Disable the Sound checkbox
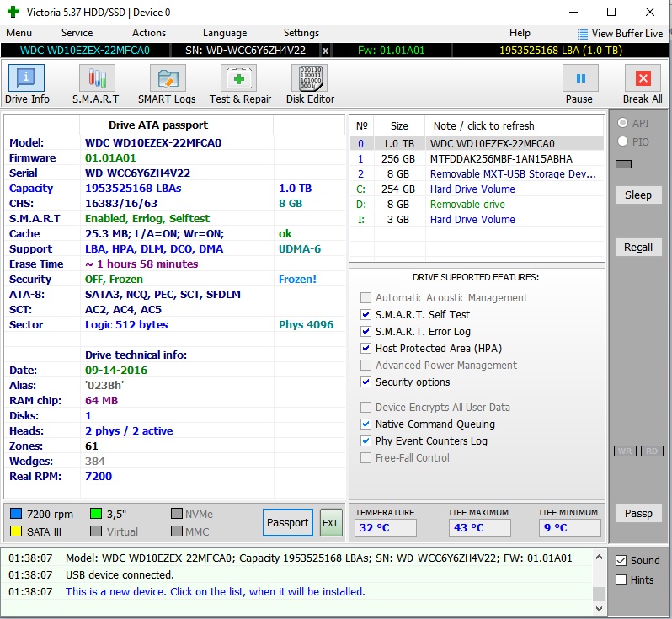 [x=621, y=560]
